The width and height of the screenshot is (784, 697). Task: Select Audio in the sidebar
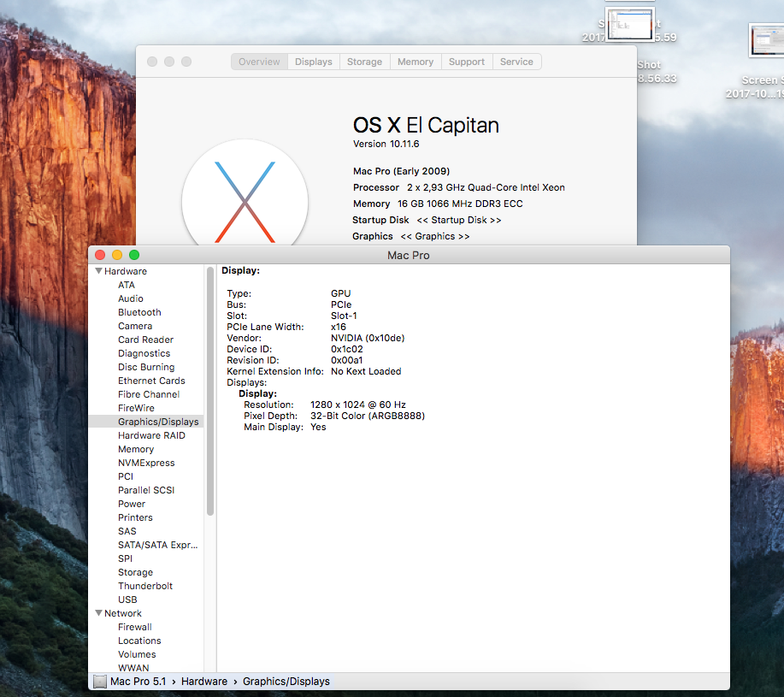point(131,298)
